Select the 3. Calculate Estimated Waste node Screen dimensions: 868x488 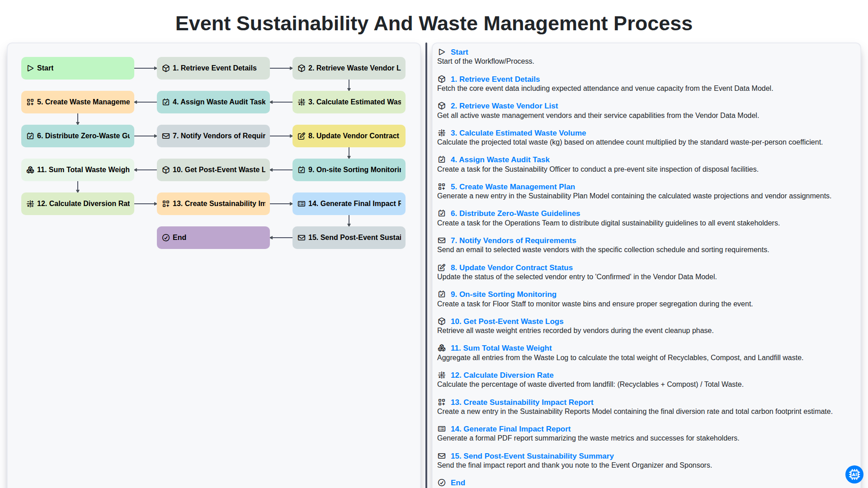[349, 102]
